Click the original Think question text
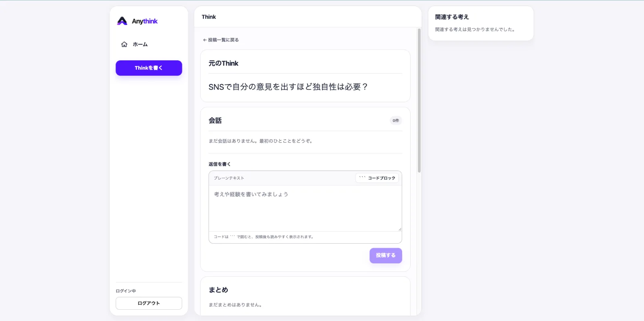This screenshot has height=321, width=644. tap(288, 87)
